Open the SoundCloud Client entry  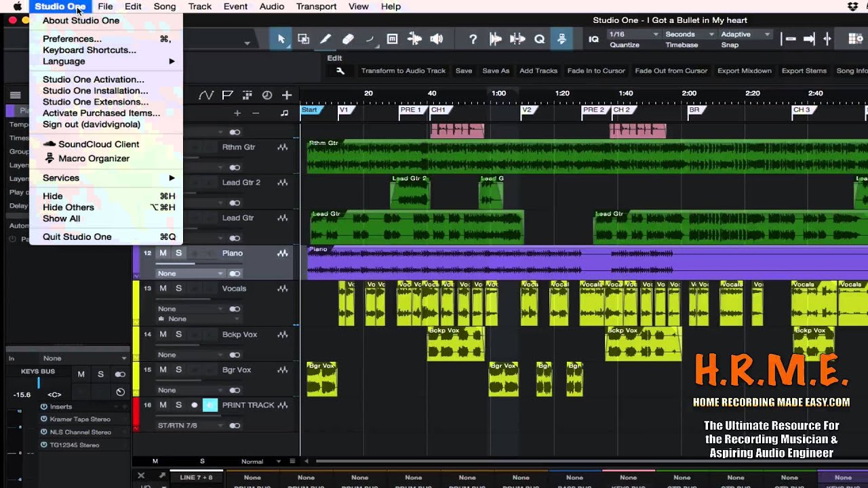(x=98, y=144)
